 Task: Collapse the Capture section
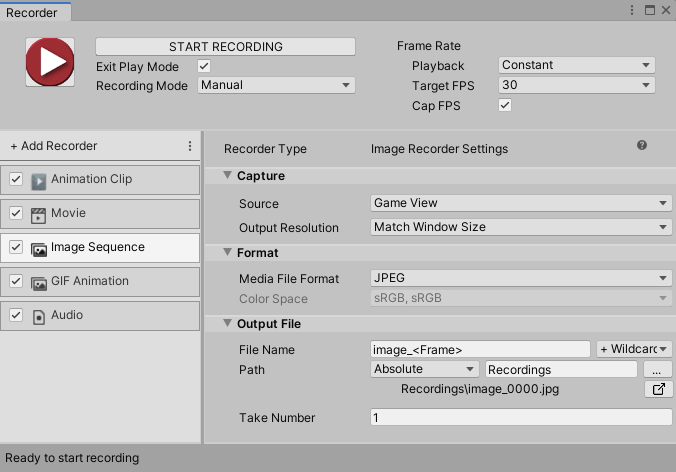tap(227, 175)
